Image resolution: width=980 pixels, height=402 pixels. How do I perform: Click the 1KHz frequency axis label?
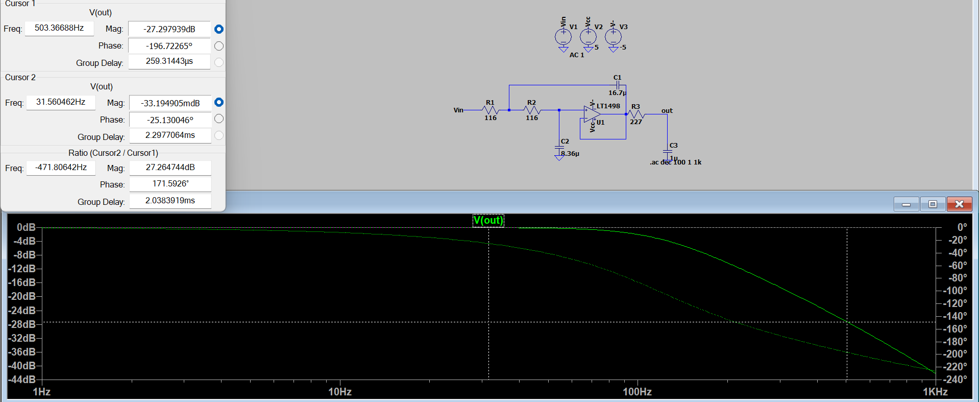point(935,392)
